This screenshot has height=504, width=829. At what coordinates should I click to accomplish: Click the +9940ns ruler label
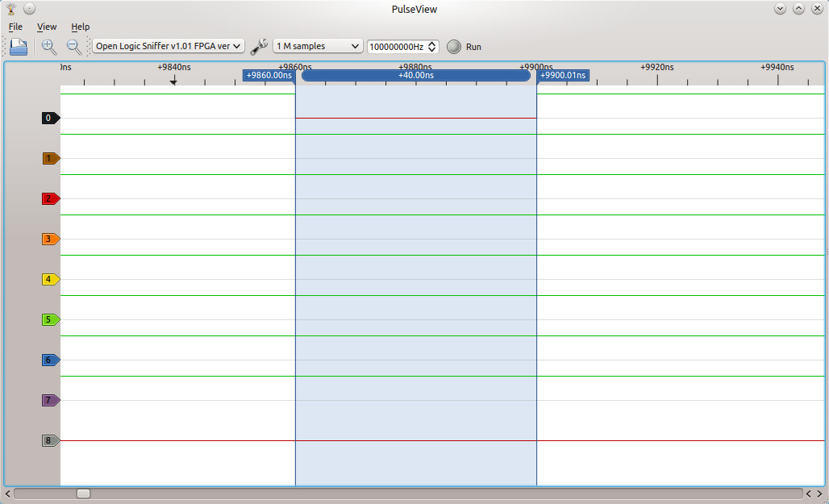[777, 67]
